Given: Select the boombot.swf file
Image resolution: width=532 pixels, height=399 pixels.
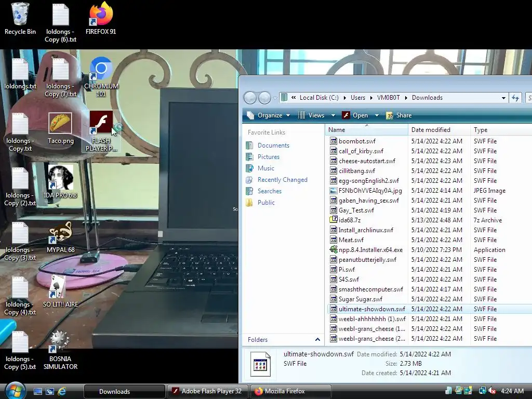Looking at the screenshot, I should 353,141.
